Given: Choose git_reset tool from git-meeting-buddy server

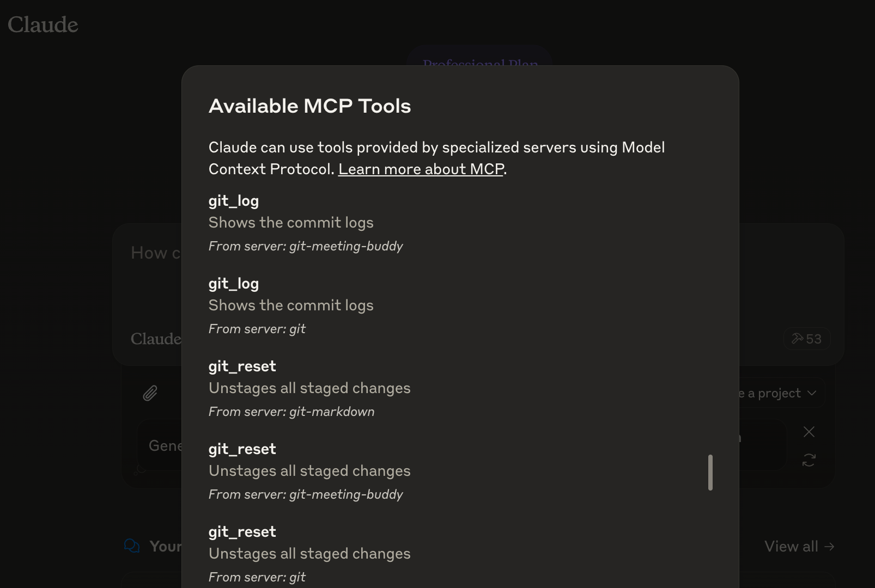Looking at the screenshot, I should click(x=309, y=471).
